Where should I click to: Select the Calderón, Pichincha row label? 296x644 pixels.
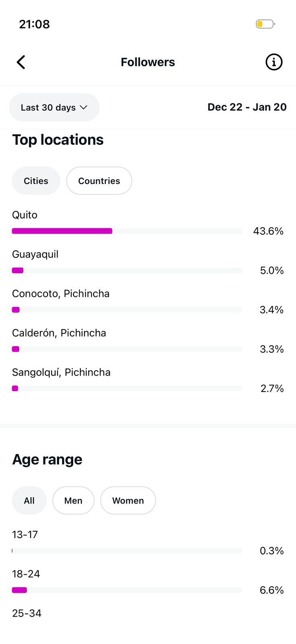point(59,333)
